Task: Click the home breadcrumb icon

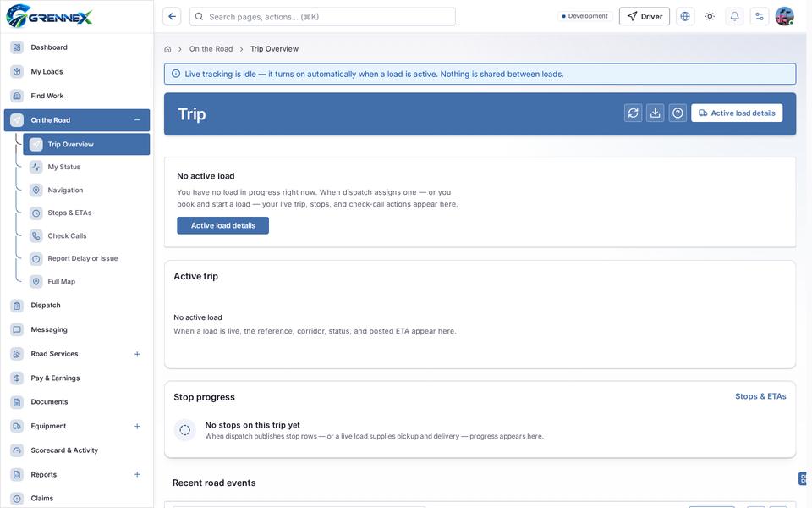Action: pyautogui.click(x=167, y=49)
